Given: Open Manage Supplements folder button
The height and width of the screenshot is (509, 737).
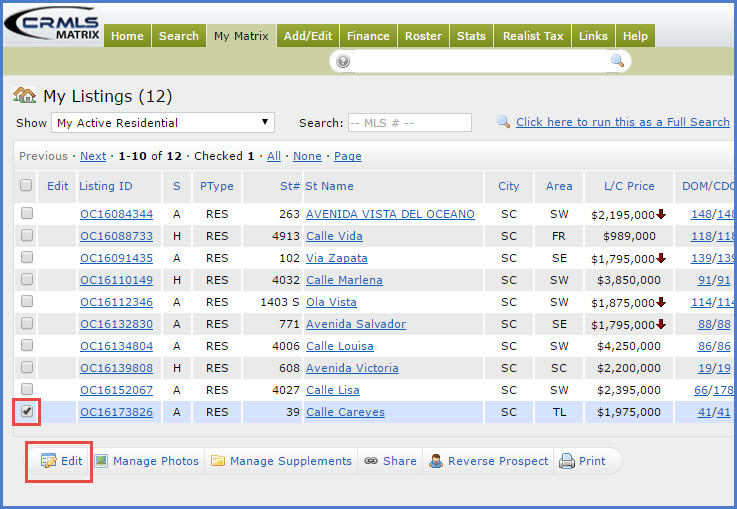Looking at the screenshot, I should (x=282, y=461).
